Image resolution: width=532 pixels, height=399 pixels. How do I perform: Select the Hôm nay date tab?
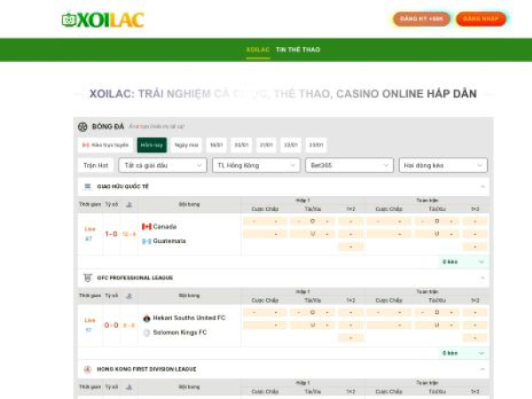(152, 145)
